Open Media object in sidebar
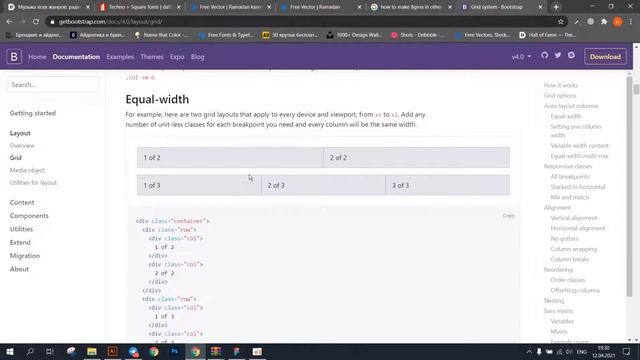Screen dimensions: 640x360 point(27,170)
